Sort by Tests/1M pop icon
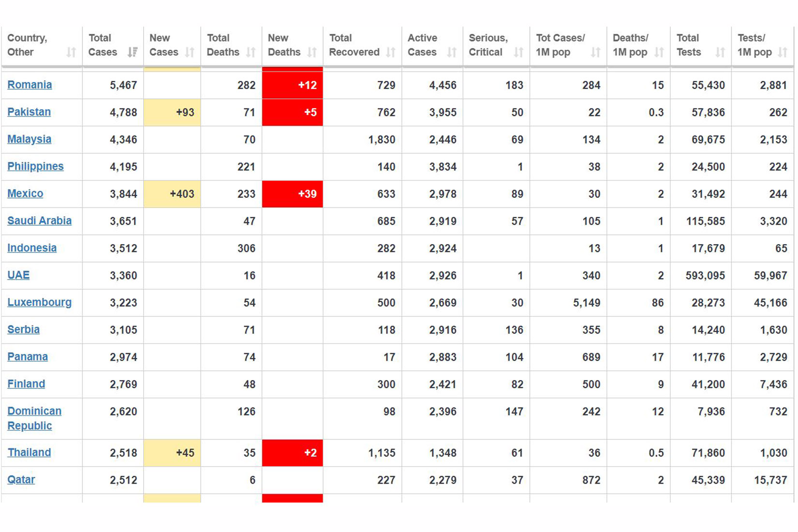 [783, 52]
